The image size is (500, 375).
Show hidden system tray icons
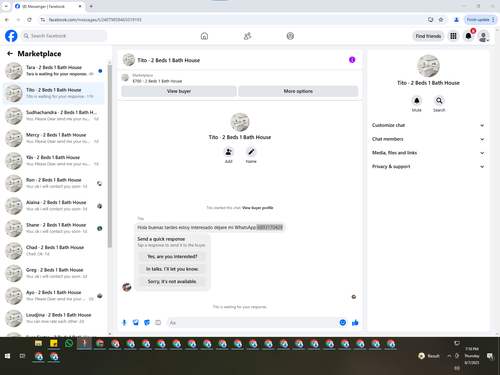449,356
